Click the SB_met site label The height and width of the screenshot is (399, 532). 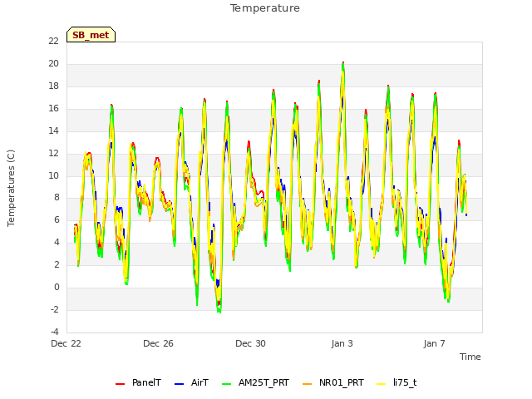91,35
